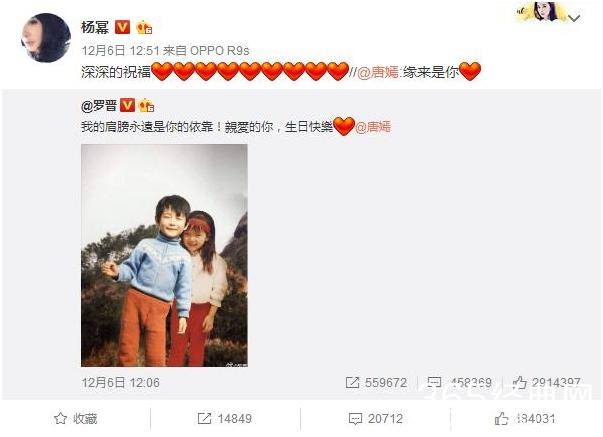Open the comments button showing 20712
The image size is (603, 437).
[x=376, y=419]
